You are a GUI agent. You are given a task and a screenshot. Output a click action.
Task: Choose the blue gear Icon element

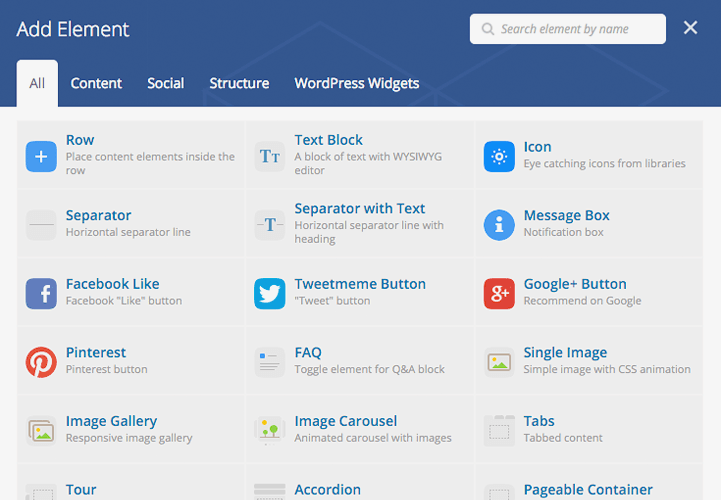(x=499, y=156)
